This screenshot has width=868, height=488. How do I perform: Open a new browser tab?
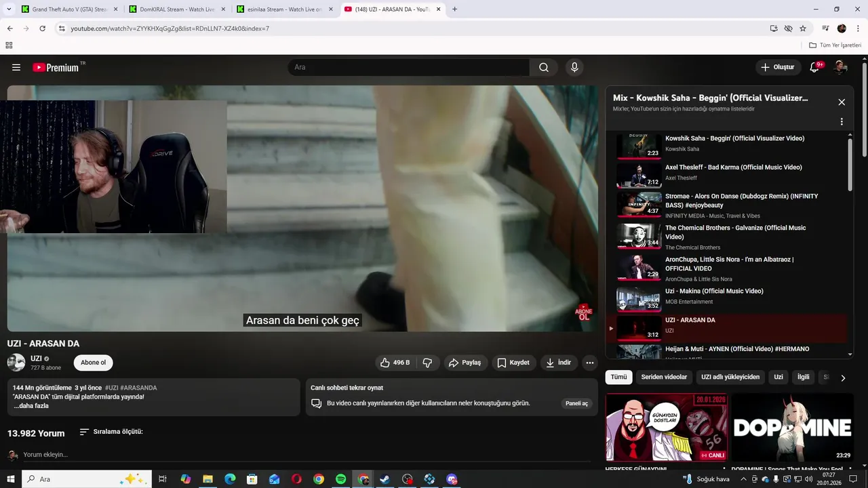click(454, 9)
